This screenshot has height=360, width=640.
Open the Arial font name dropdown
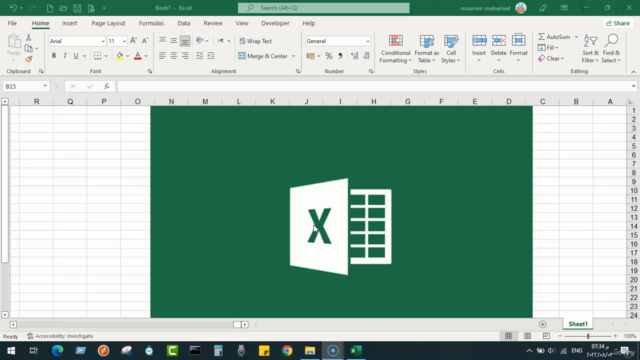pos(103,41)
